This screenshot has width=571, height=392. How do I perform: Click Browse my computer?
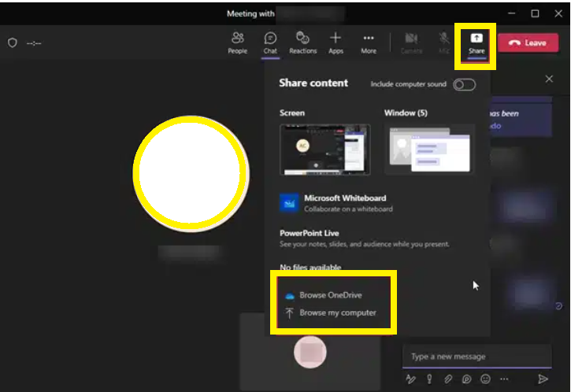[337, 312]
